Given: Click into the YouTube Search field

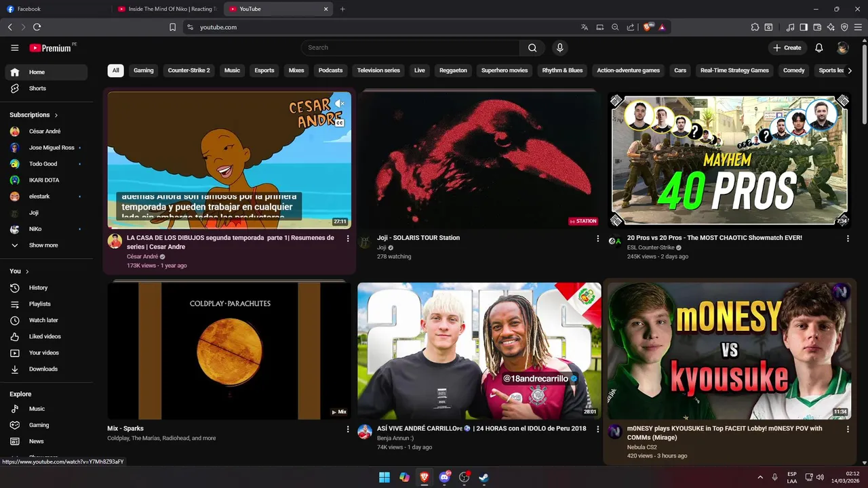Looking at the screenshot, I should 410,47.
